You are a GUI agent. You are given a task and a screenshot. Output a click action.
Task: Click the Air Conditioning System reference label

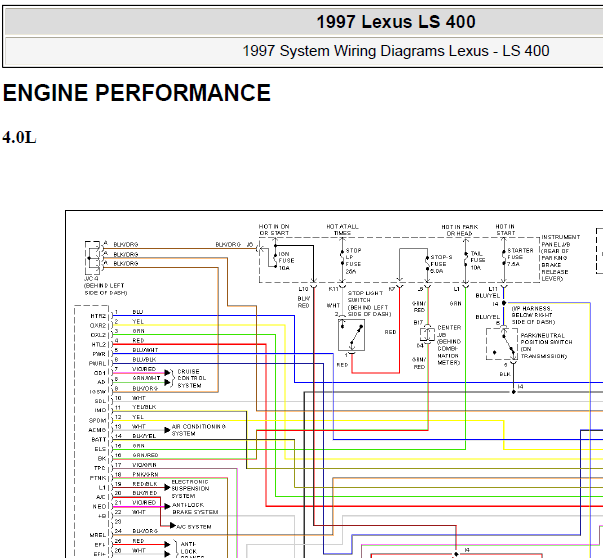pos(198,430)
